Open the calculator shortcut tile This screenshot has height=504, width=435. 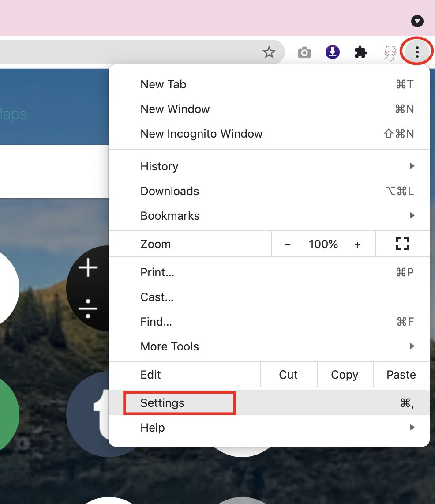[x=87, y=288]
